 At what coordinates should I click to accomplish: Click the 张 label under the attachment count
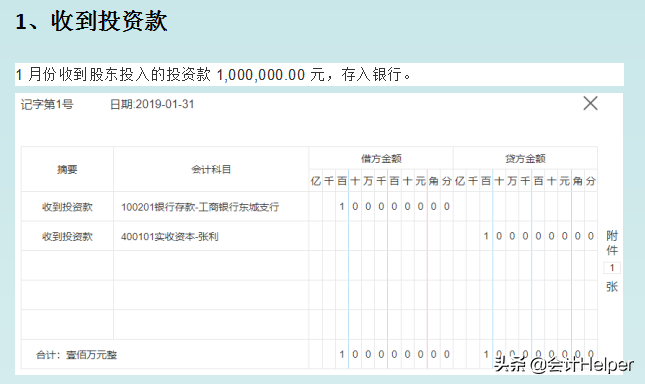[x=612, y=287]
